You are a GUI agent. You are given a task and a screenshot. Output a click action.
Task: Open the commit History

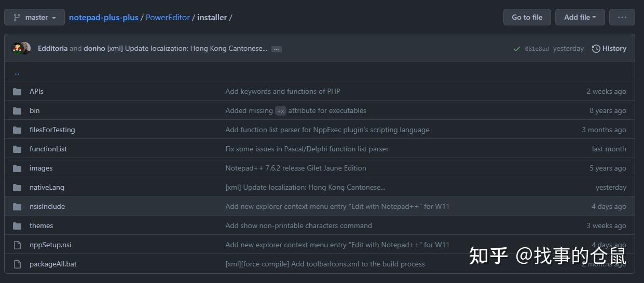(x=609, y=48)
